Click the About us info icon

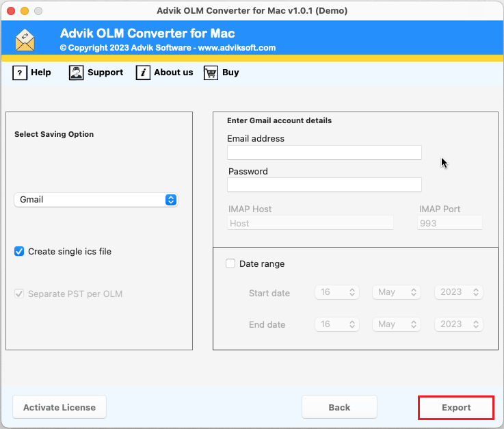click(143, 73)
